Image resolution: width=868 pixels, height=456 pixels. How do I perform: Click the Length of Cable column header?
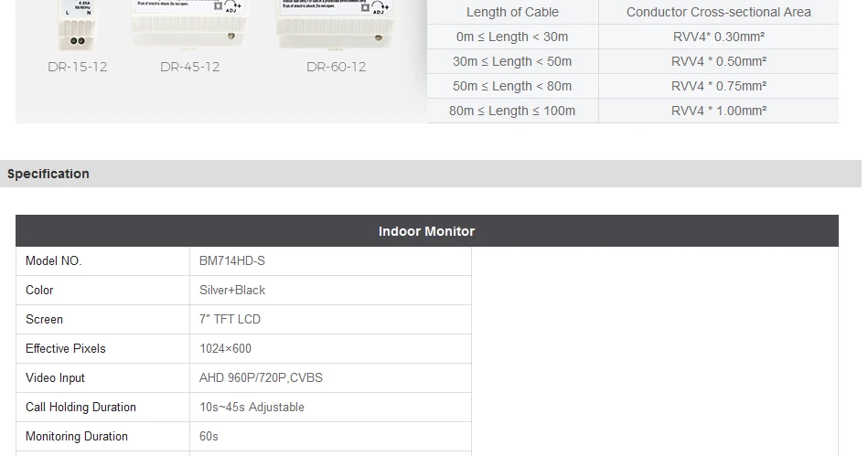[x=512, y=12]
